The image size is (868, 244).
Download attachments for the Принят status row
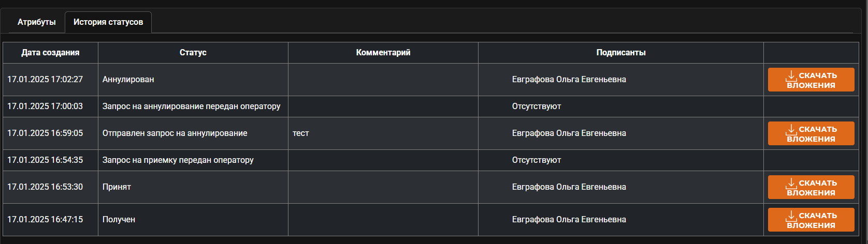pos(811,187)
